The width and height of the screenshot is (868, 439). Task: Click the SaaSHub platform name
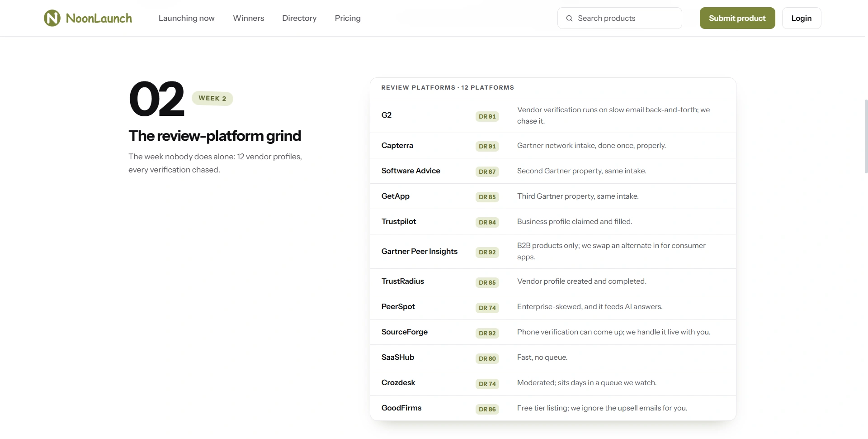[x=398, y=357]
